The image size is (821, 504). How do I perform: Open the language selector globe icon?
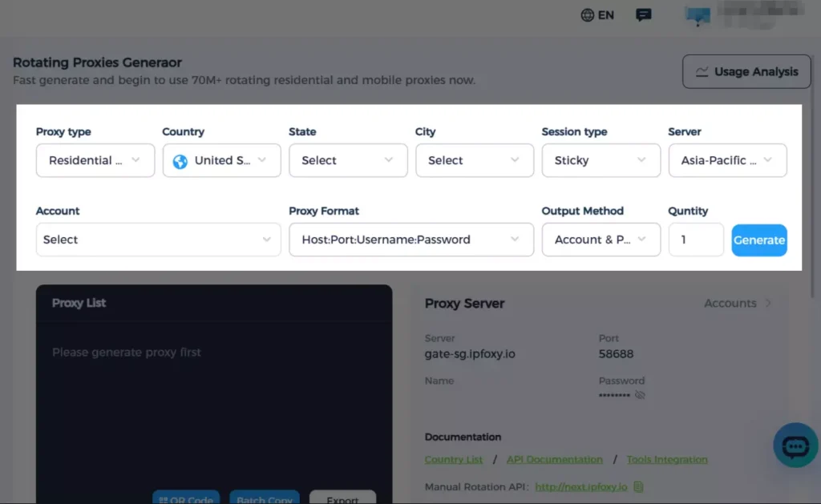click(x=588, y=15)
